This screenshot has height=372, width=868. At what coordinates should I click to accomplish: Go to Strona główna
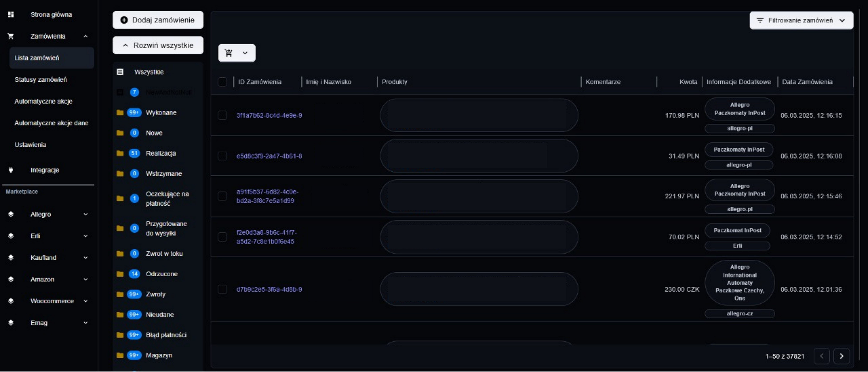[x=51, y=14]
